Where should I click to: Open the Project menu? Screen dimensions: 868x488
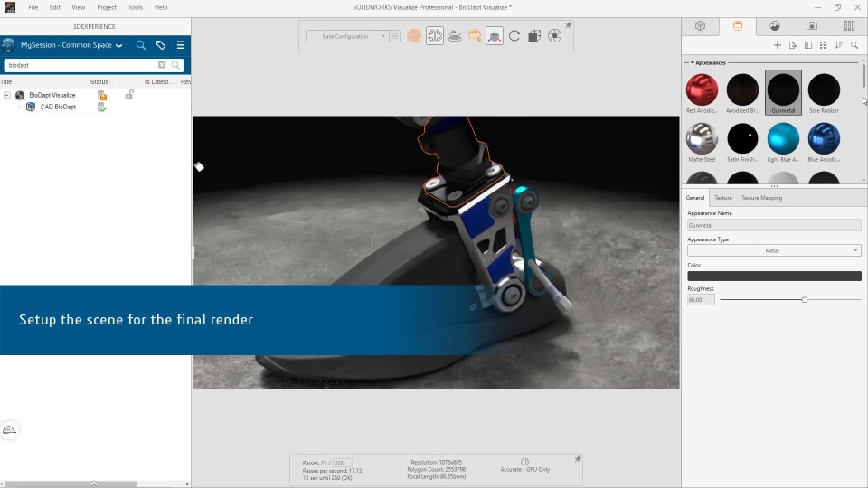coord(107,7)
